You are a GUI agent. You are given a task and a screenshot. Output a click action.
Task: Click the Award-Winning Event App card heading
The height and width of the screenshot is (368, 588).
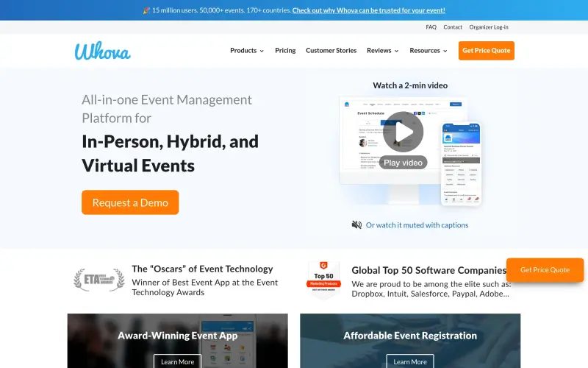[x=177, y=336]
